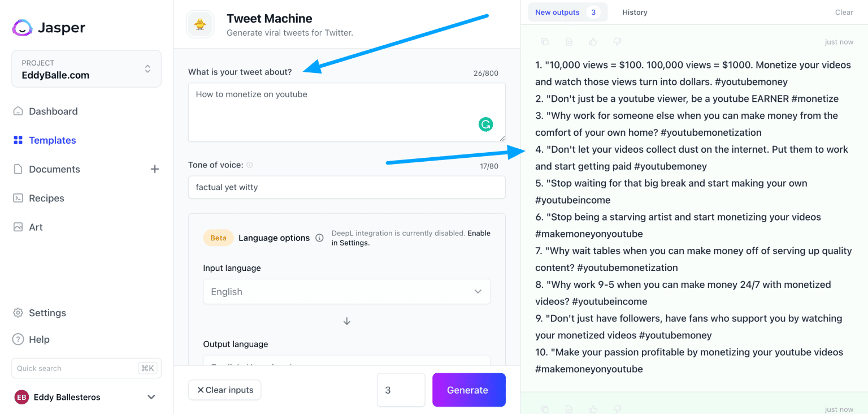Screen dimensions: 868x414
Task: Open the Input language dropdown
Action: coord(346,291)
